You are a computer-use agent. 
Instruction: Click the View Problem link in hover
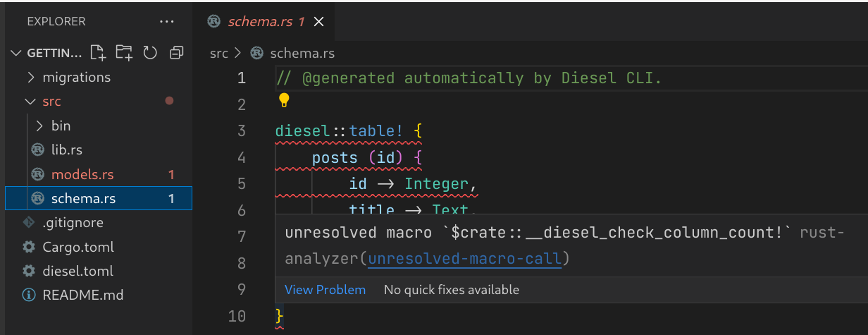coord(325,290)
